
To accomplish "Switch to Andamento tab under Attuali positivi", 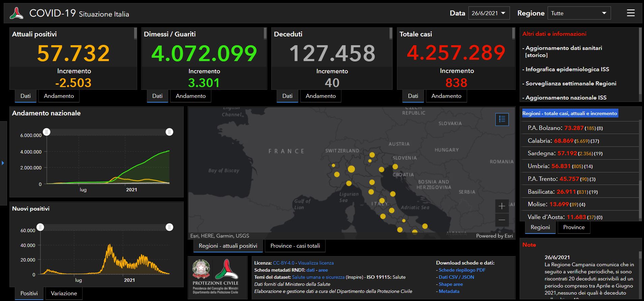I will coord(59,96).
